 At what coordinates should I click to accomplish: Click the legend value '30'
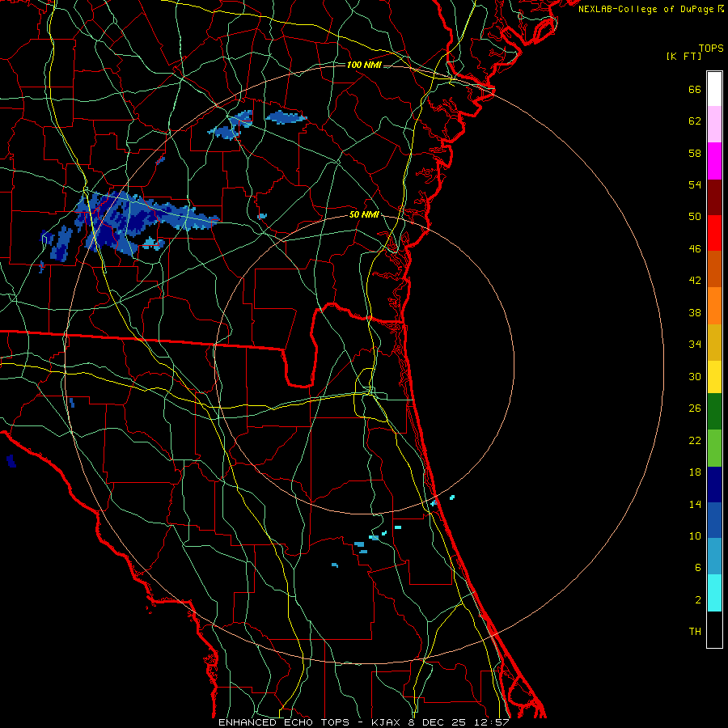695,376
